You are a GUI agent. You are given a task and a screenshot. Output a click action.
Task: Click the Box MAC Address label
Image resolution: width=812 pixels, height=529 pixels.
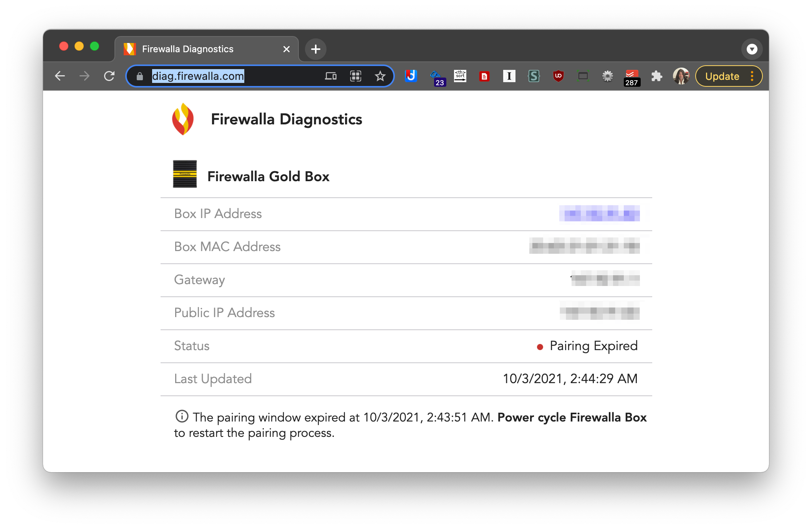227,247
